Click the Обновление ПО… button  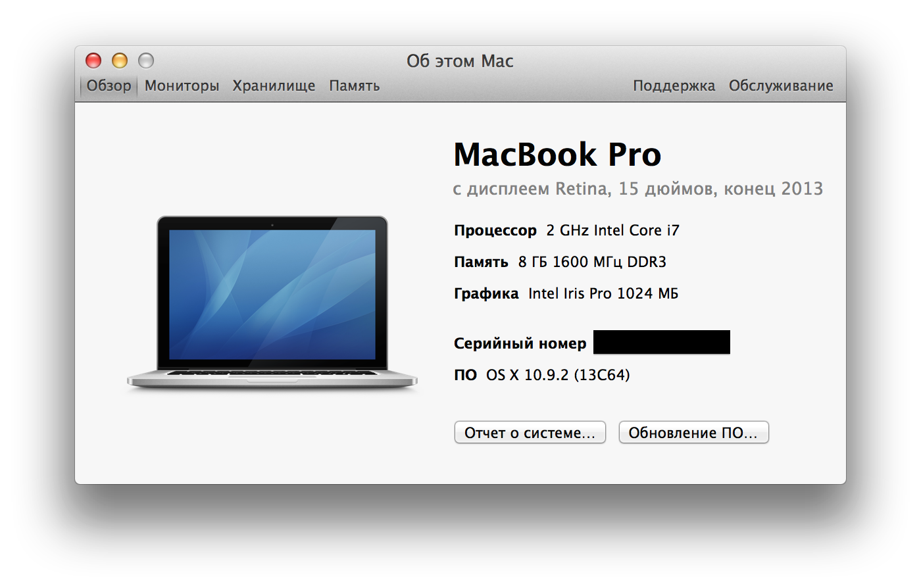click(x=693, y=433)
